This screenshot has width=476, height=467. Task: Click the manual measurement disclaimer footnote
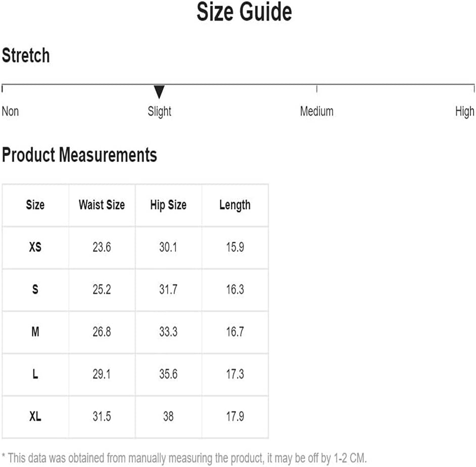click(x=184, y=458)
